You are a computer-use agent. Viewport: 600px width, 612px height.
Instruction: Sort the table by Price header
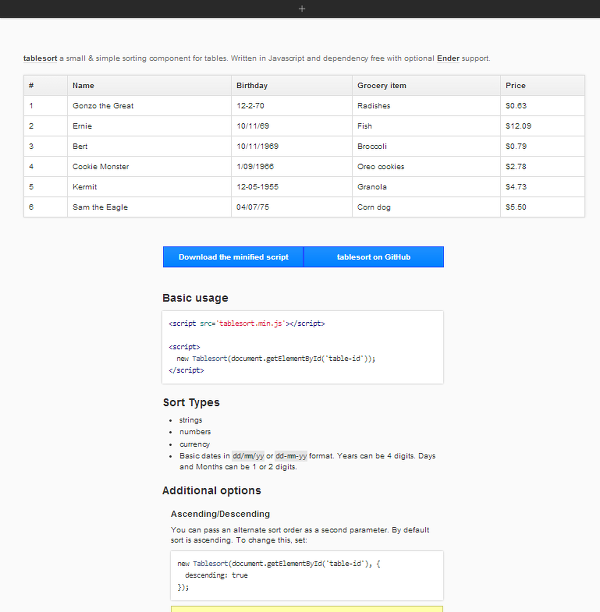(x=543, y=85)
